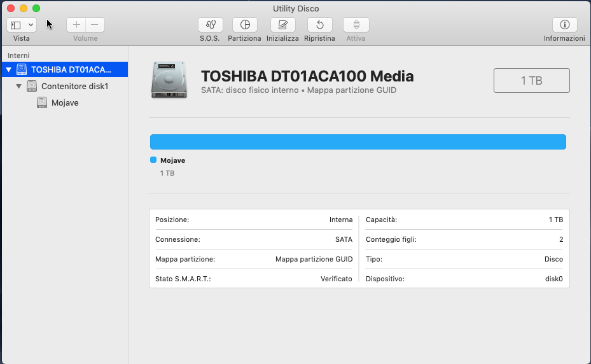Close the Utility Disco window

click(x=11, y=8)
